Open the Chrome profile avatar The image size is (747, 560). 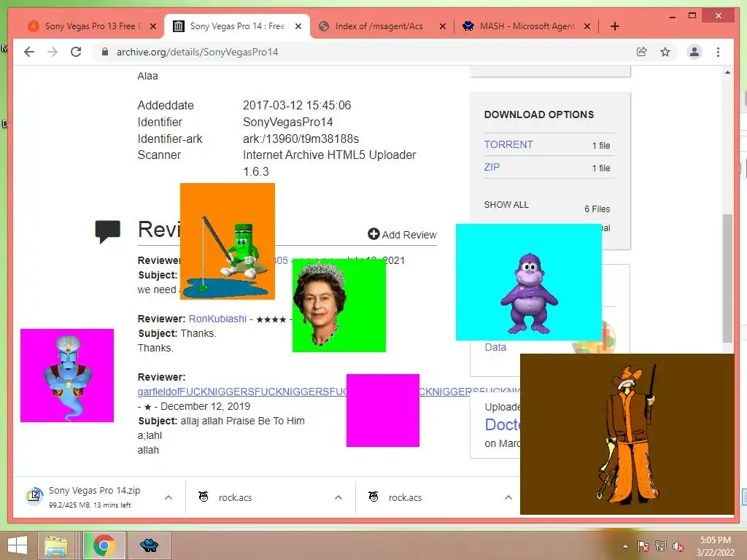pos(694,52)
